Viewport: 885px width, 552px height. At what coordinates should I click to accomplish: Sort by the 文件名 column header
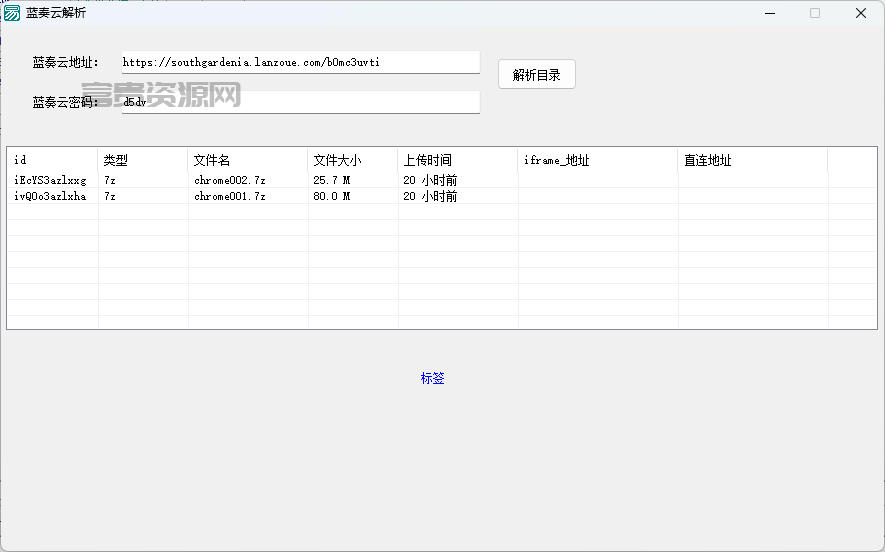(x=248, y=160)
